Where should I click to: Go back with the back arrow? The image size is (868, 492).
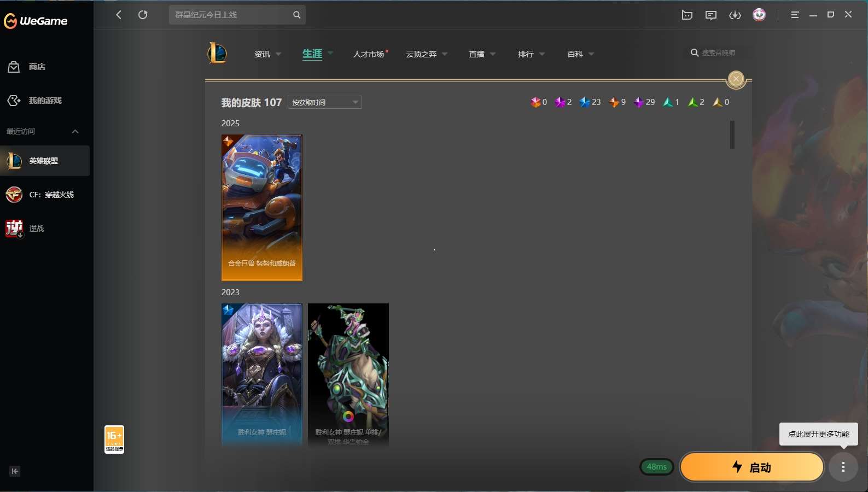click(119, 15)
